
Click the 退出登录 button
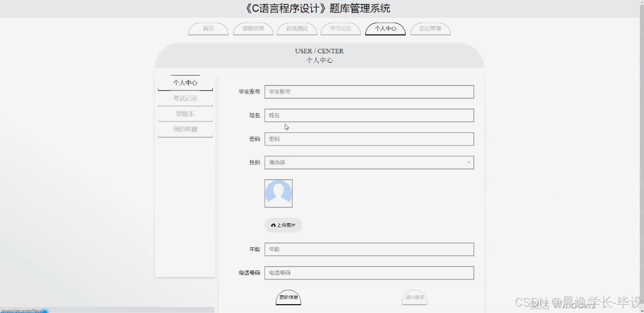pos(415,298)
